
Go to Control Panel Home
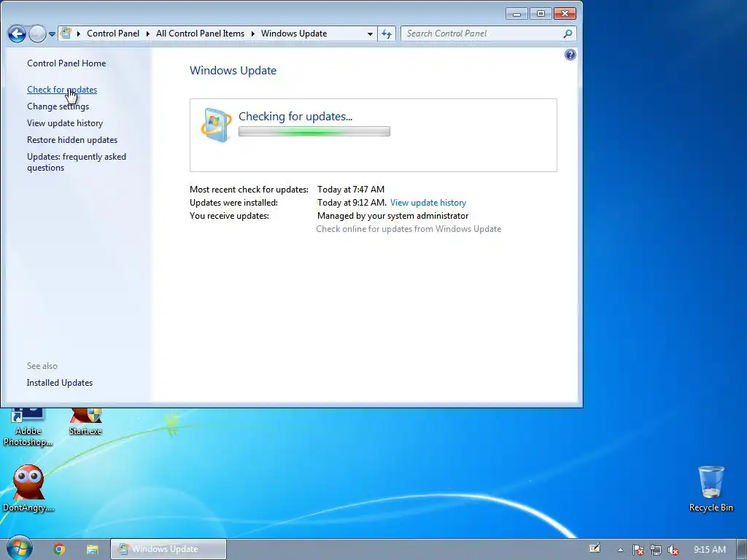pyautogui.click(x=66, y=63)
